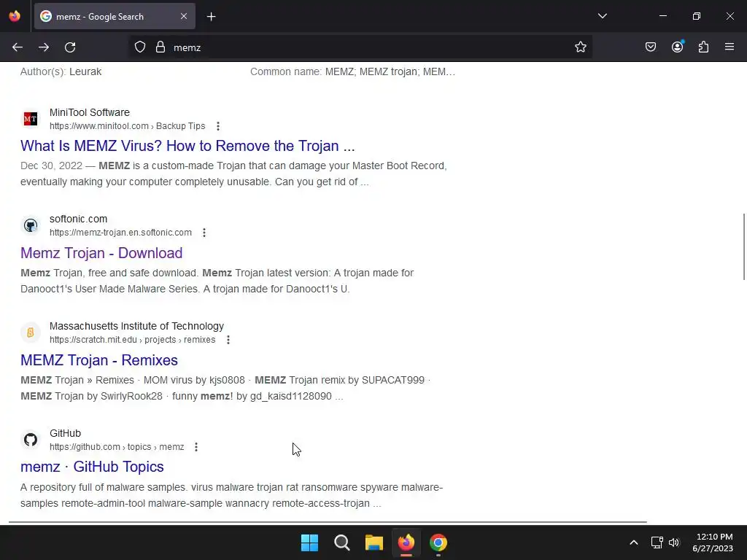Viewport: 747px width, 560px height.
Task: Go back to the previous page
Action: click(18, 47)
